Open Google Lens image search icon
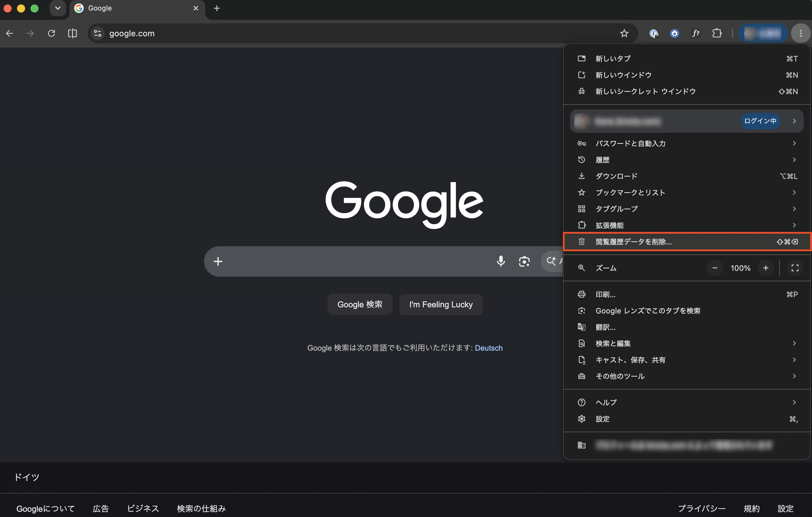812x517 pixels. [524, 261]
